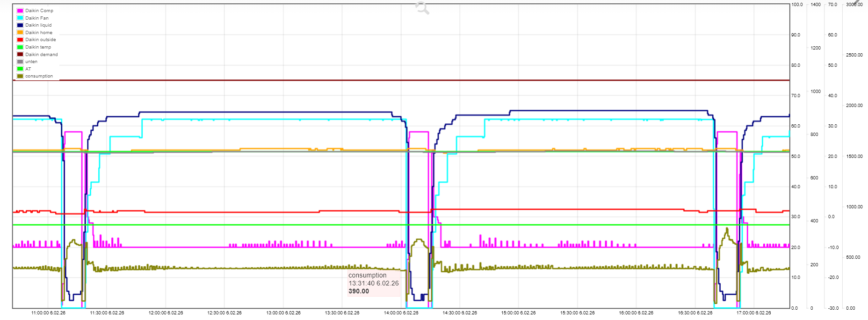Click the magenta Daikin Comp legend swatch

20,11
